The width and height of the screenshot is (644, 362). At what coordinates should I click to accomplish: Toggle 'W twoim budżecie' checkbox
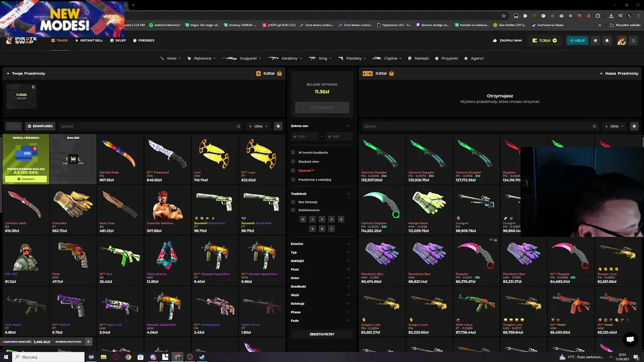coord(293,152)
